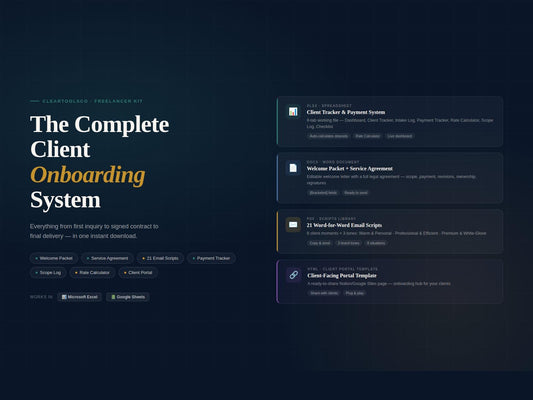Click the HTML Client Portal Template label
This screenshot has height=400, width=533.
tap(342, 269)
